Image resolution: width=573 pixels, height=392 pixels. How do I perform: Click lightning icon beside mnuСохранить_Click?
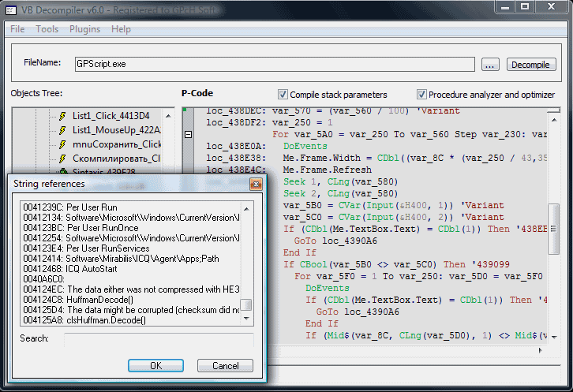click(63, 144)
